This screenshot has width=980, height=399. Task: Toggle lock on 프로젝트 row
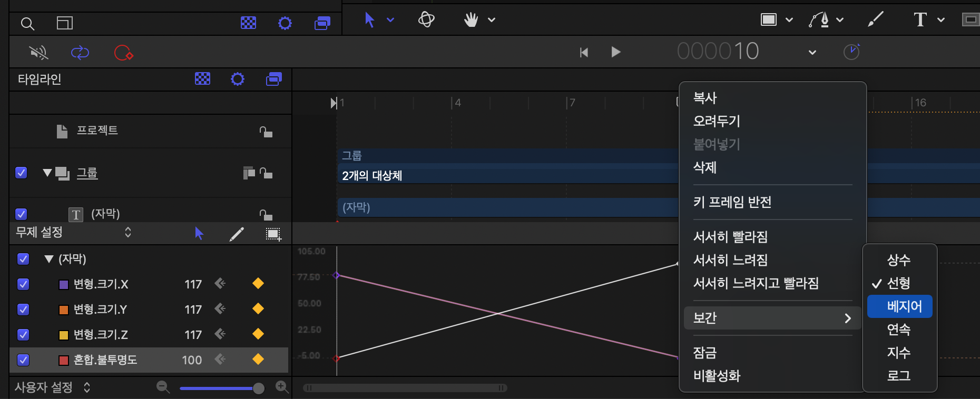[266, 132]
